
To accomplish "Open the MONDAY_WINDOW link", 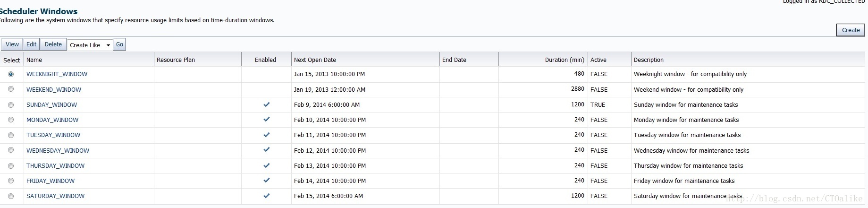I will [x=52, y=120].
